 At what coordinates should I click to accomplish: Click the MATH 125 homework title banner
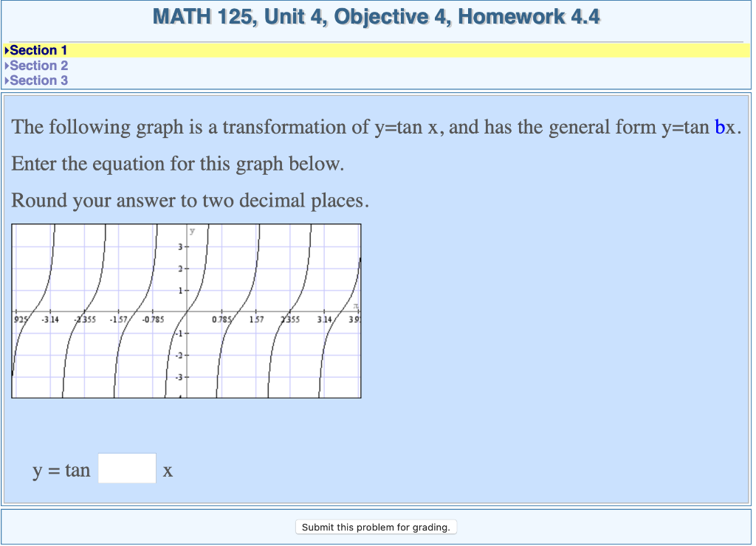tap(377, 16)
